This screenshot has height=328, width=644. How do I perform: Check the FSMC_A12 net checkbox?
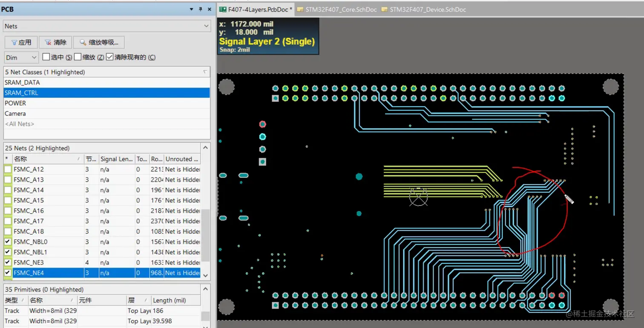pos(8,169)
